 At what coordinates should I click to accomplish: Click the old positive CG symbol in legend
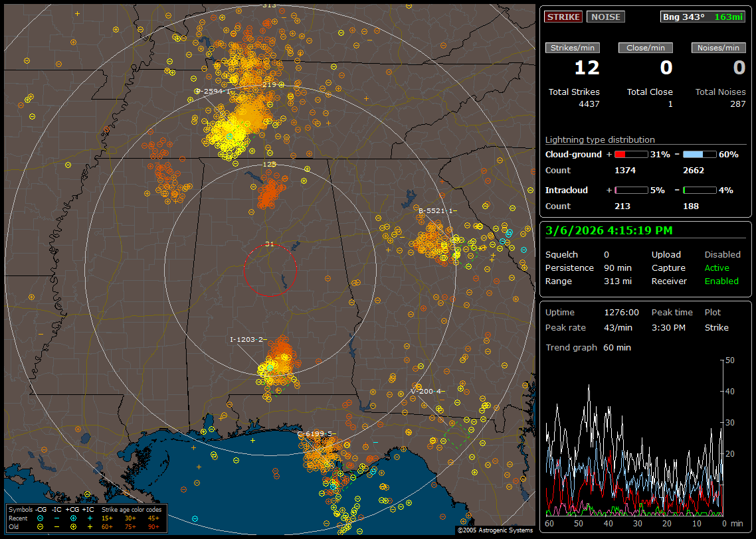click(73, 526)
